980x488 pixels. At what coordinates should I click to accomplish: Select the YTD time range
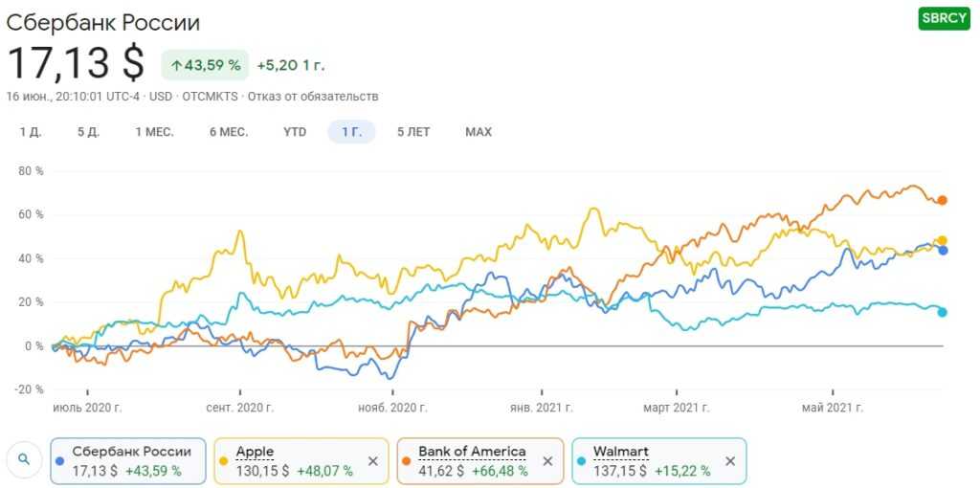[x=295, y=132]
